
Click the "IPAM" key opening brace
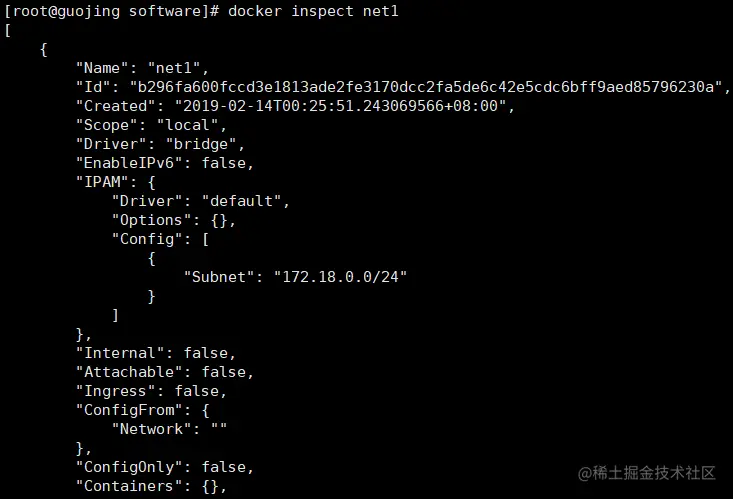pos(116,183)
